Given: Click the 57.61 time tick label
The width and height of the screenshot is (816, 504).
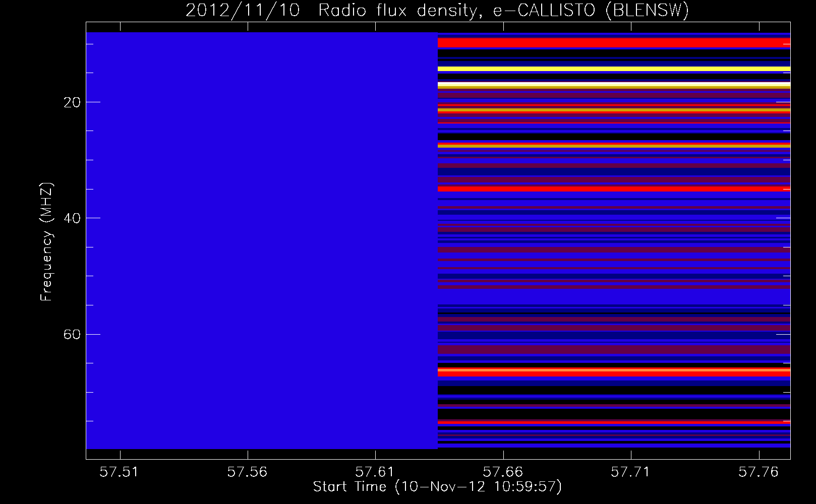Looking at the screenshot, I should (x=375, y=472).
